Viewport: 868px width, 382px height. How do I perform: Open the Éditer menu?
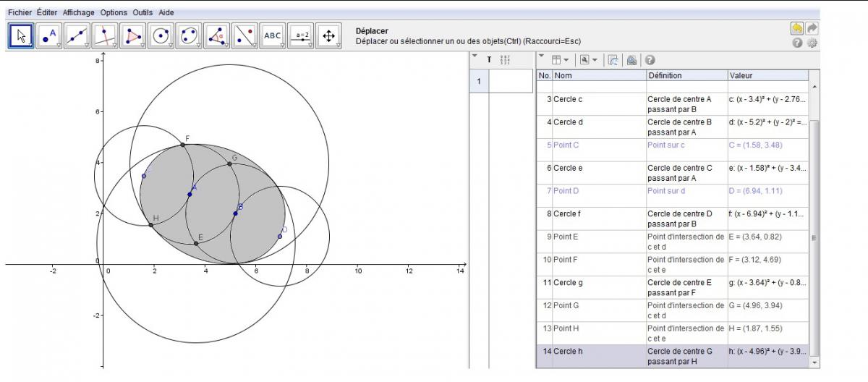click(x=47, y=12)
